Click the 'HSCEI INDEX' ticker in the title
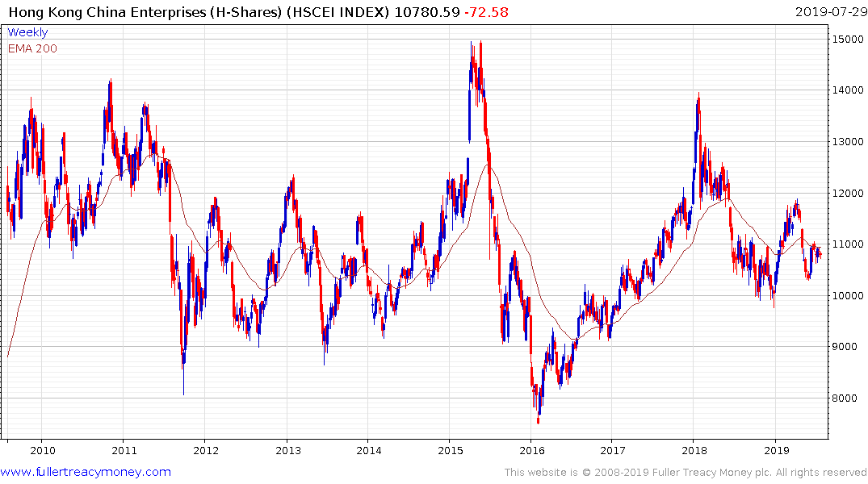Viewport: 868px width, 484px height. [338, 12]
